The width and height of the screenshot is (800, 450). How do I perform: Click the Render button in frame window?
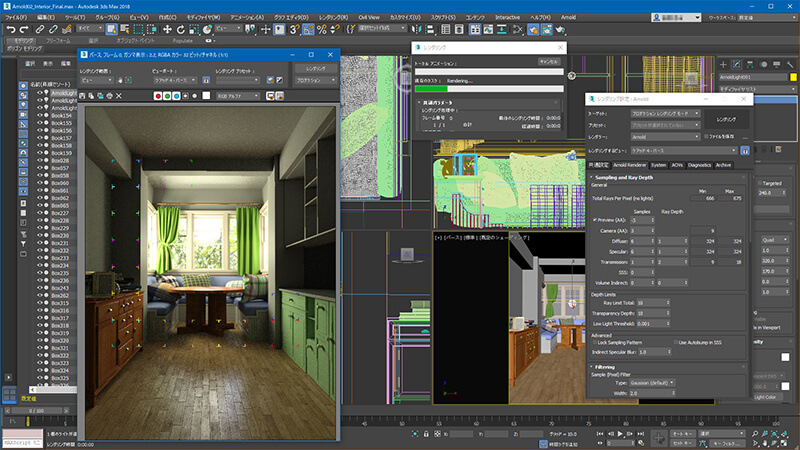pos(315,68)
